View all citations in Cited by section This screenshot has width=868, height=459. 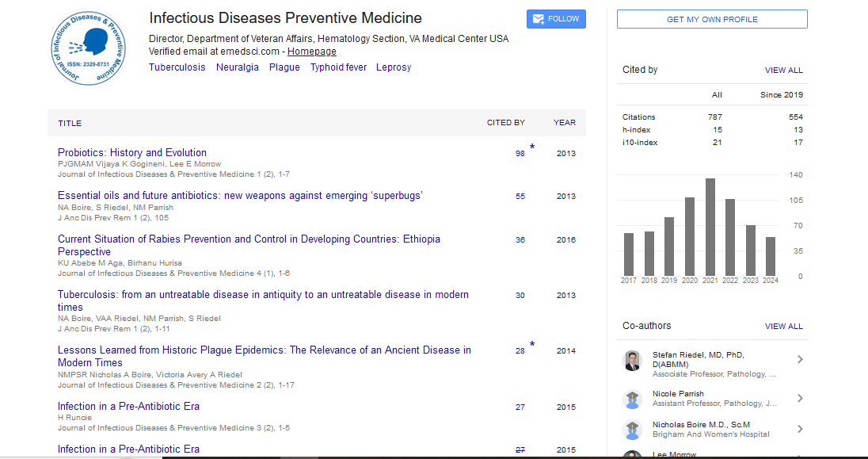(x=783, y=71)
